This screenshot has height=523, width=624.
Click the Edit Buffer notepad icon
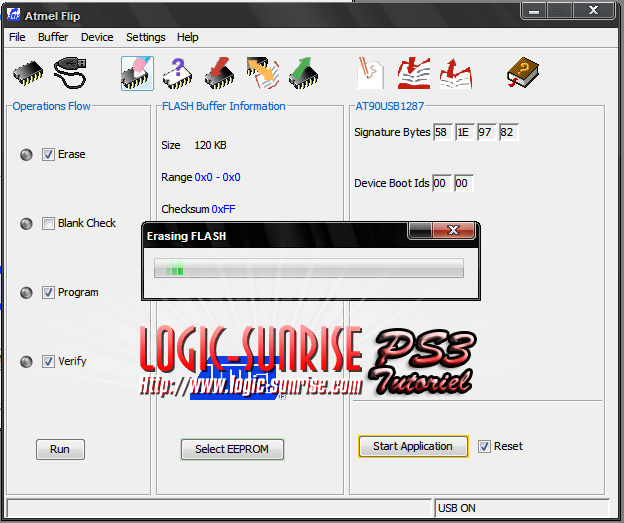click(370, 73)
